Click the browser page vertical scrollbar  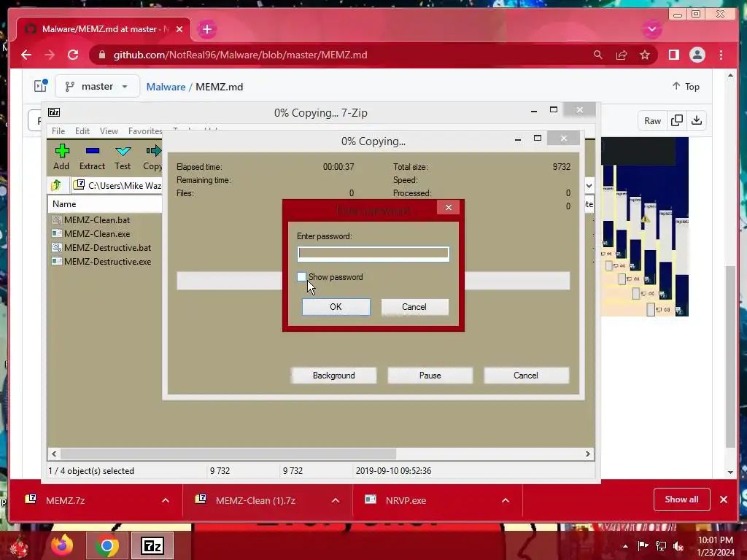coord(730,357)
